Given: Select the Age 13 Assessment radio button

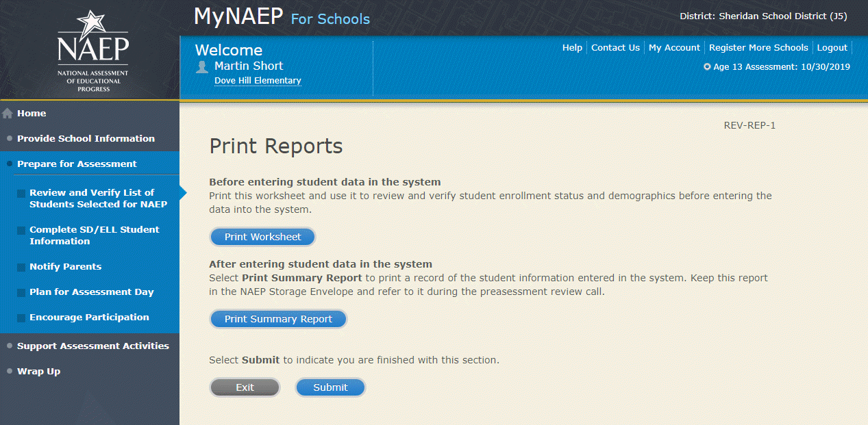Looking at the screenshot, I should pyautogui.click(x=707, y=67).
